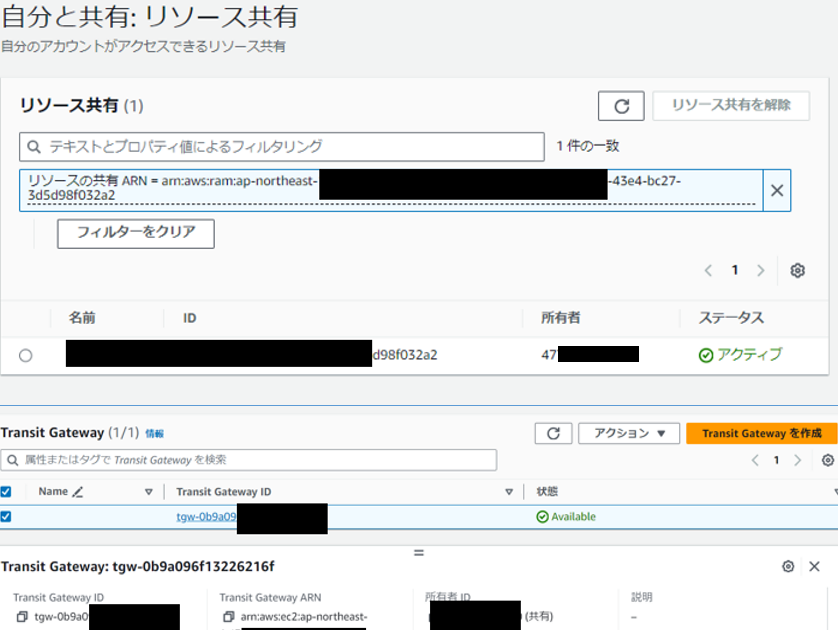The image size is (838, 630).
Task: Open resource share table preferences gear
Action: click(x=797, y=271)
